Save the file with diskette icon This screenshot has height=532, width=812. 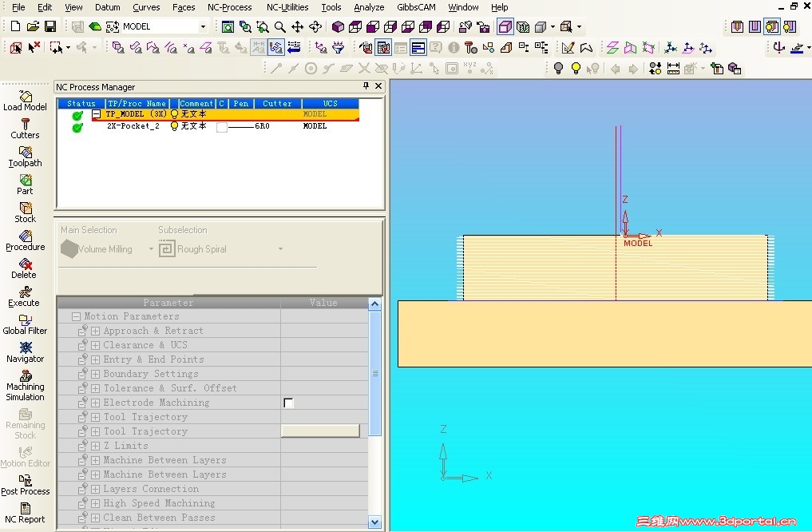coord(50,26)
